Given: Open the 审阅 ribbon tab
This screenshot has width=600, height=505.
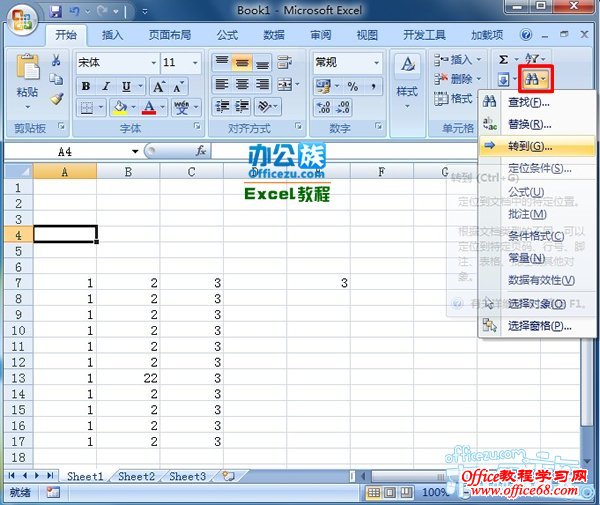Looking at the screenshot, I should 321,35.
